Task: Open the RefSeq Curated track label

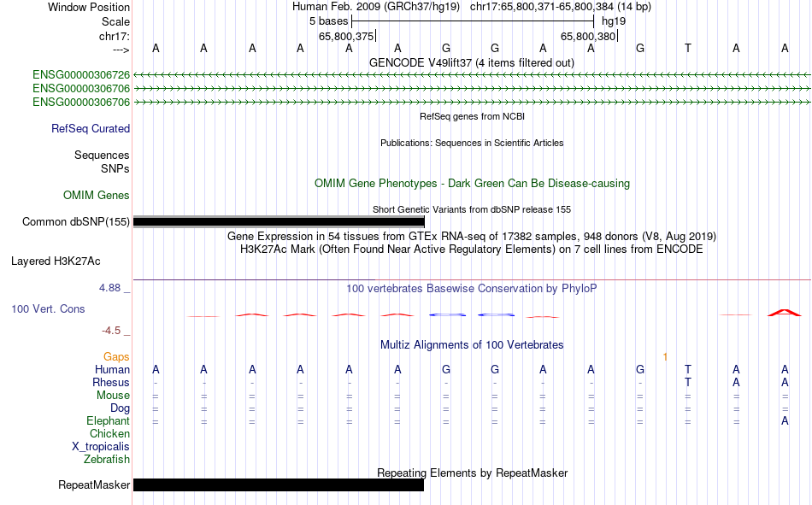Action: click(x=91, y=128)
